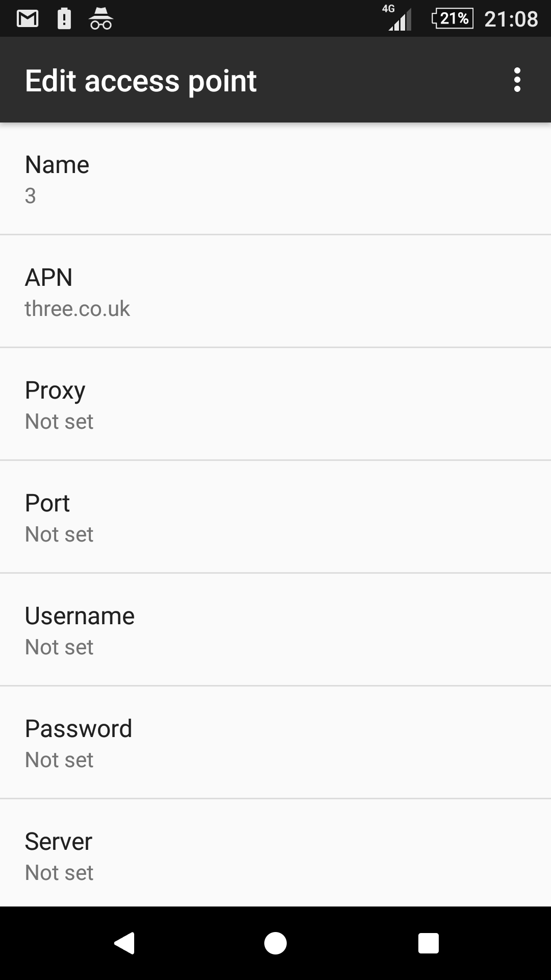Viewport: 551px width, 980px height.
Task: Open the Proxy setting
Action: [x=275, y=405]
